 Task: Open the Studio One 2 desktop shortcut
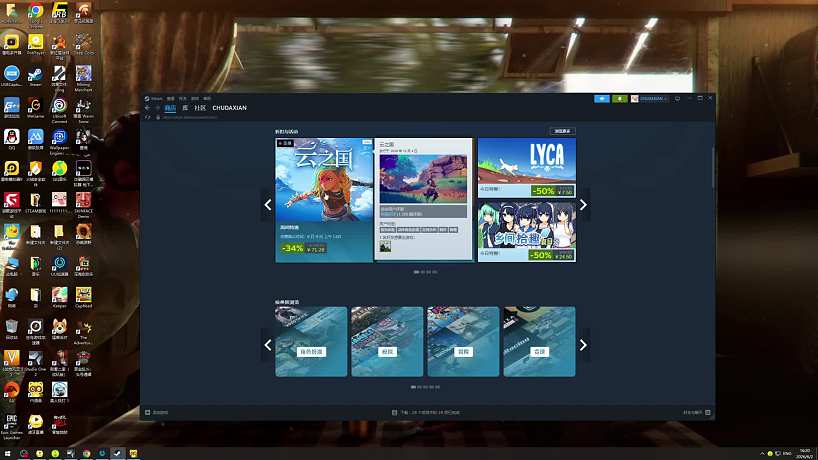(x=35, y=364)
